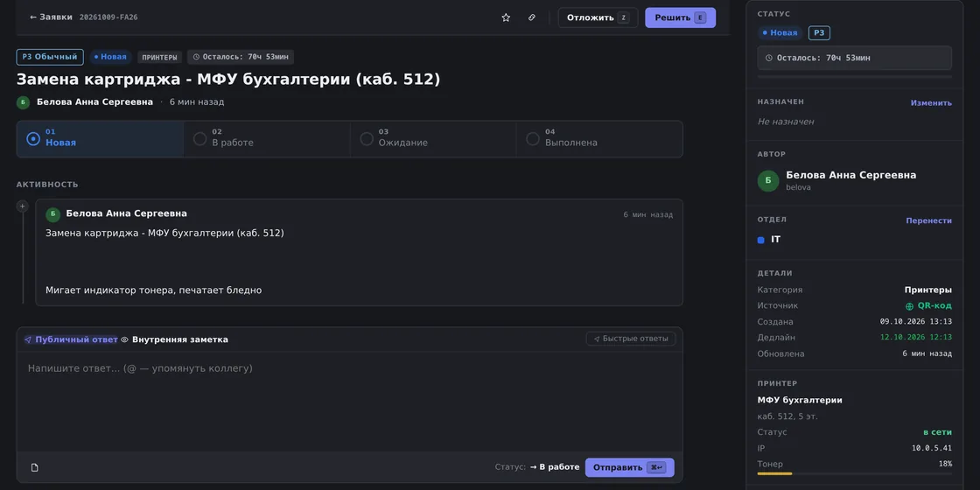Click Белова avatar in activity comment
This screenshot has height=490, width=980.
[x=53, y=214]
